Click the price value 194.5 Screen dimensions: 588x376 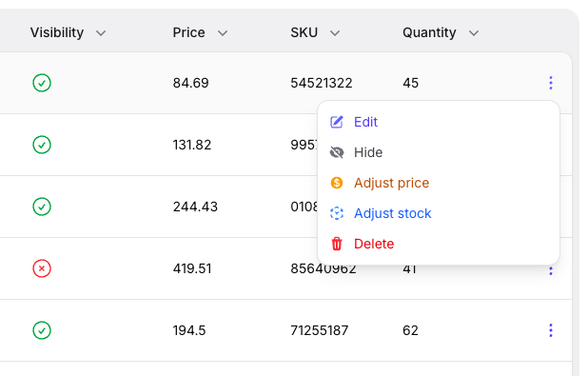[189, 330]
